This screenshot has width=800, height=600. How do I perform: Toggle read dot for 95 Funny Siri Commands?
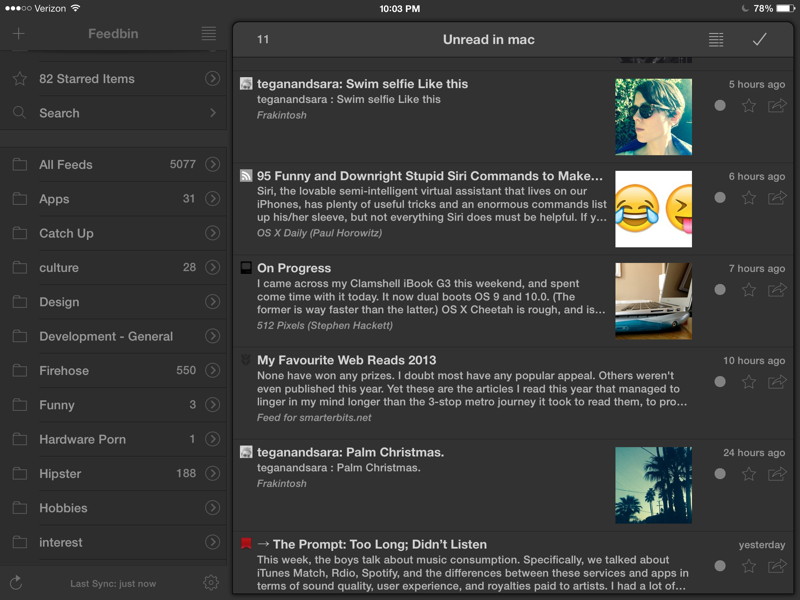tap(720, 197)
